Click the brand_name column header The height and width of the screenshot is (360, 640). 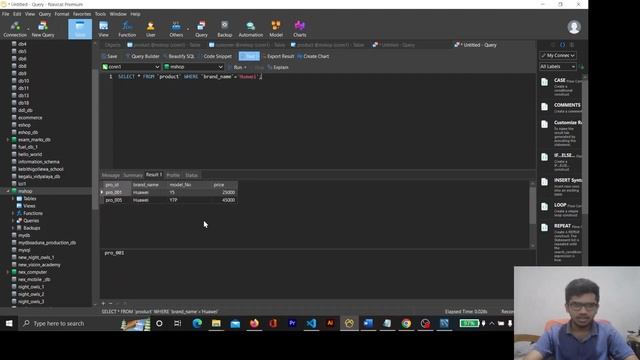[149, 185]
